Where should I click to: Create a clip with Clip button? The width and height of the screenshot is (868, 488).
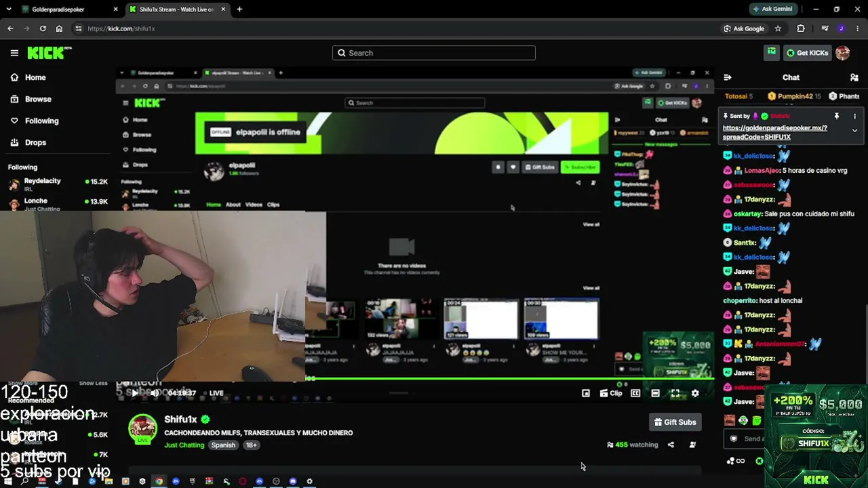pyautogui.click(x=611, y=393)
